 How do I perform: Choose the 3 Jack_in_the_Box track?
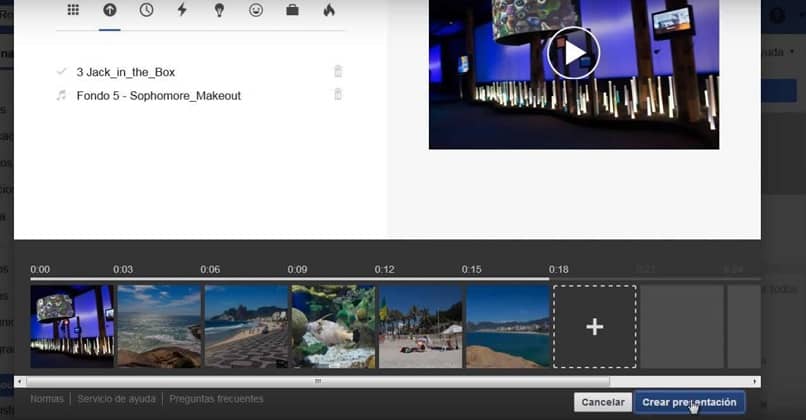pyautogui.click(x=126, y=72)
